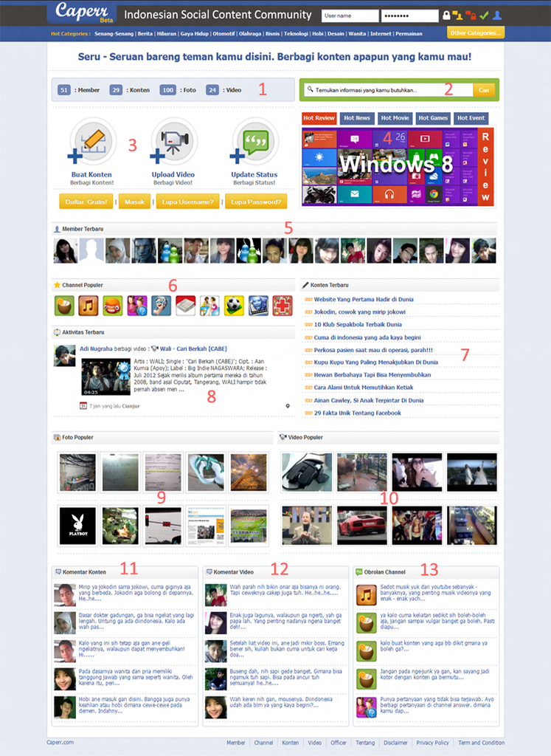
Task: Switch to the Hot Event tab
Action: pos(471,117)
